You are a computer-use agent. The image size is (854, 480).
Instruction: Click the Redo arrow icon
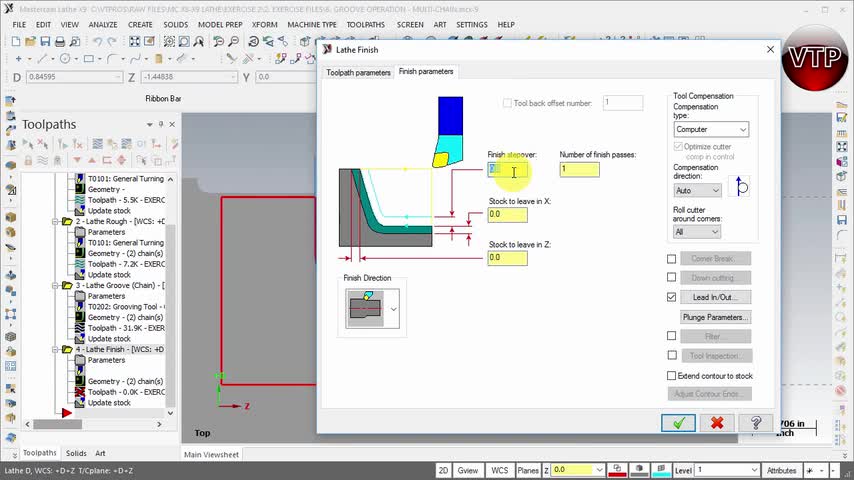[112, 41]
